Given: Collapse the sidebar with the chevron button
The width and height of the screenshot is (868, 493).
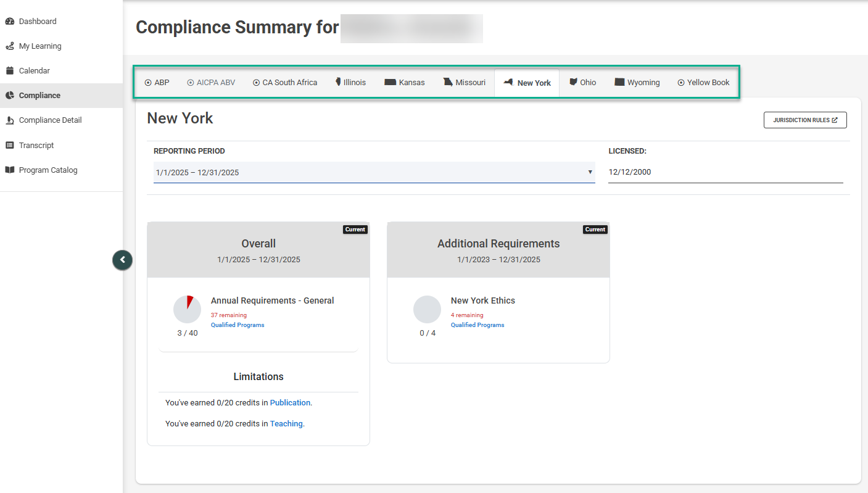Looking at the screenshot, I should click(x=122, y=260).
